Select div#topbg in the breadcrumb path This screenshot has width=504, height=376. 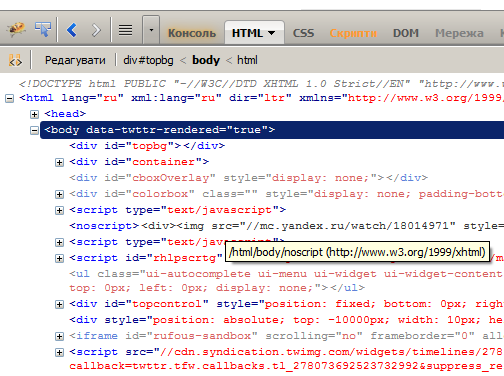[x=148, y=60]
